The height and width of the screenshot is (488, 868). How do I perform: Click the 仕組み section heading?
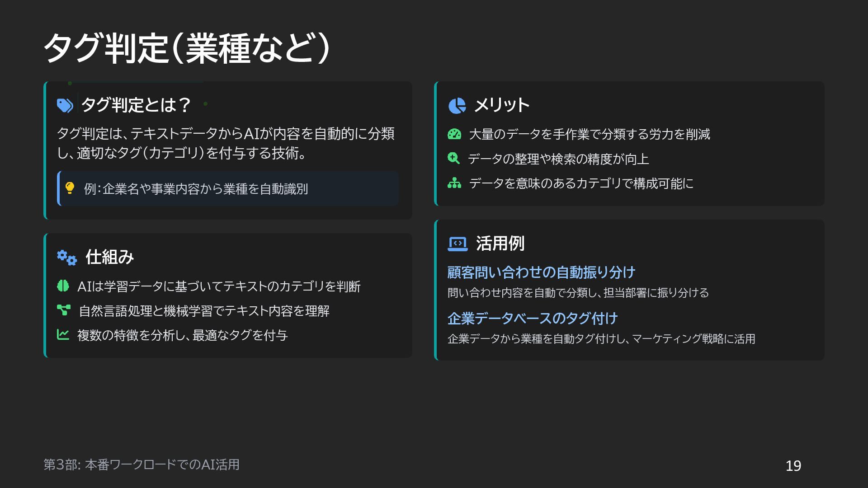pyautogui.click(x=110, y=257)
